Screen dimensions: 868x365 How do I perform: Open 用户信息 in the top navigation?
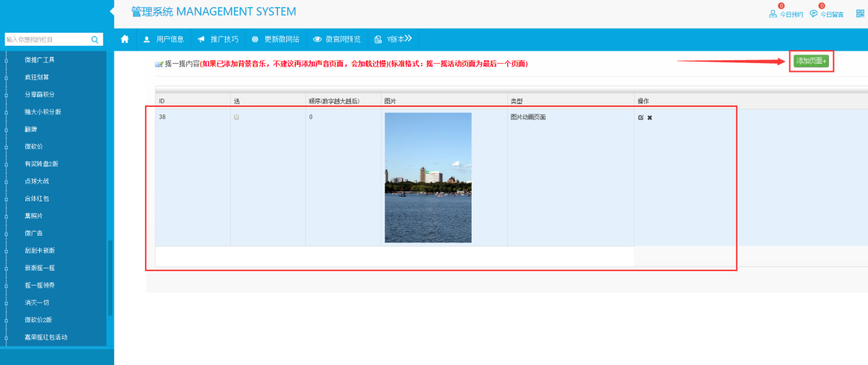pyautogui.click(x=163, y=39)
